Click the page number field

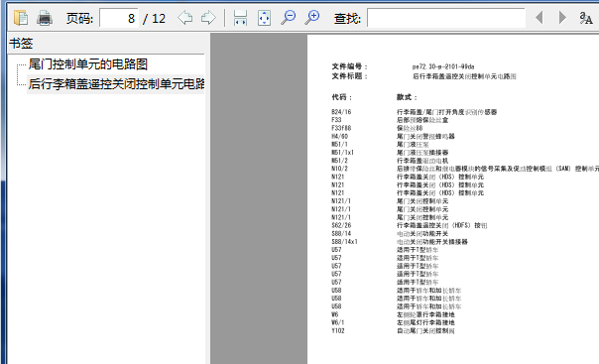coord(119,18)
